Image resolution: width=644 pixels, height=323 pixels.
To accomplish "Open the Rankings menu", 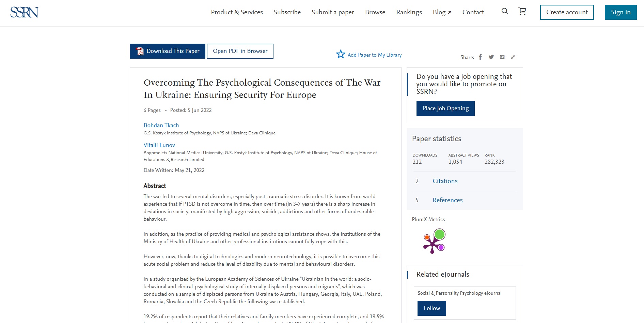I will pos(409,12).
